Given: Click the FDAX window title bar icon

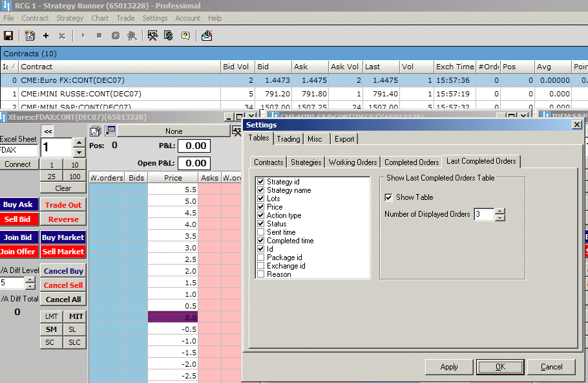Looking at the screenshot, I should tap(3, 117).
